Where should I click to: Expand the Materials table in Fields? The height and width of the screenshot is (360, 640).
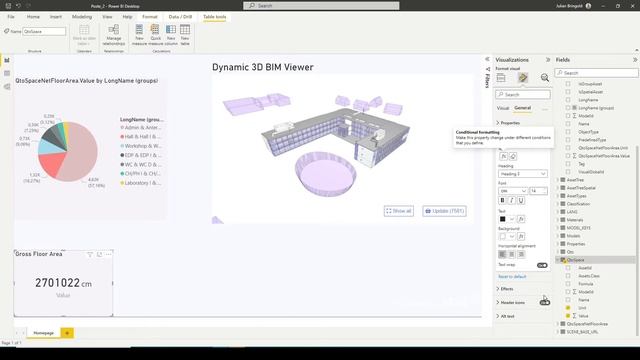point(558,220)
